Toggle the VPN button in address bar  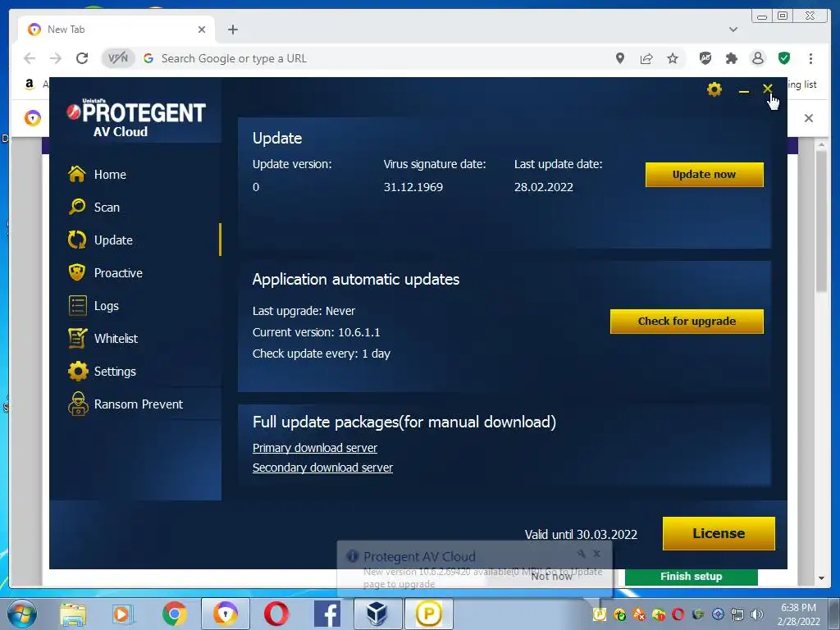click(118, 58)
